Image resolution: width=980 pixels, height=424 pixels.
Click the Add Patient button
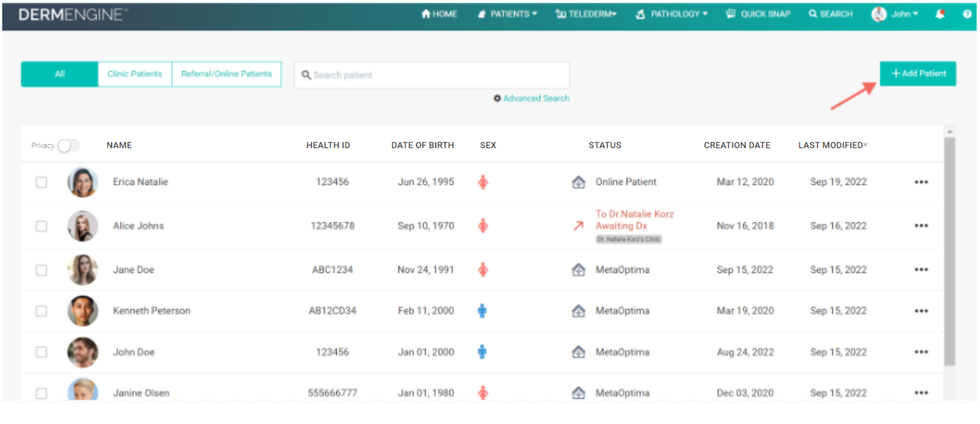click(917, 73)
